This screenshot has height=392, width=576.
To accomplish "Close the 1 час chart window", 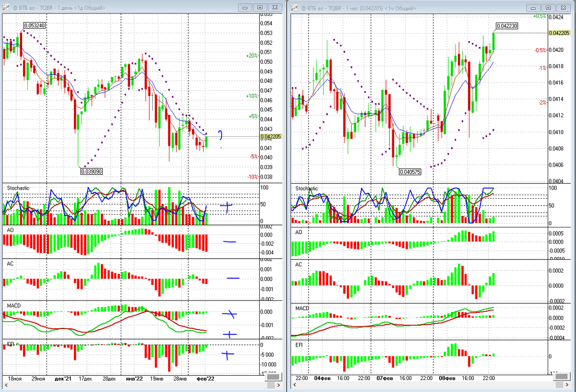I will coord(563,8).
